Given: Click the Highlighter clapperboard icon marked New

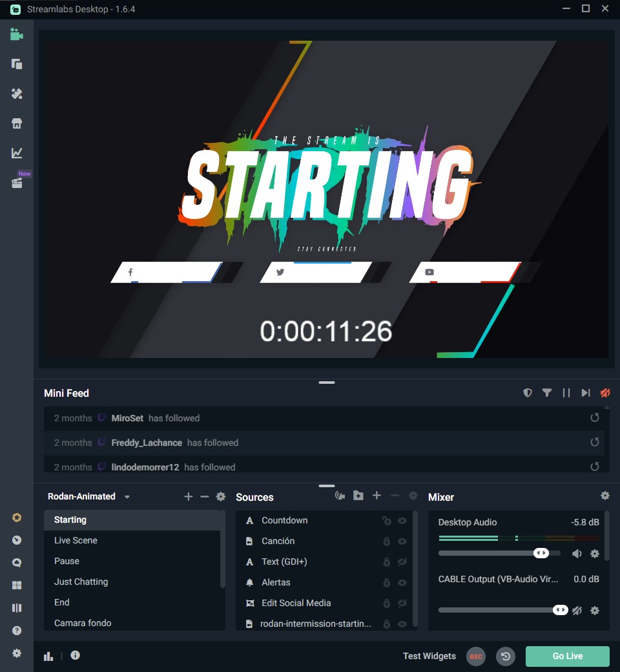Looking at the screenshot, I should tap(17, 183).
